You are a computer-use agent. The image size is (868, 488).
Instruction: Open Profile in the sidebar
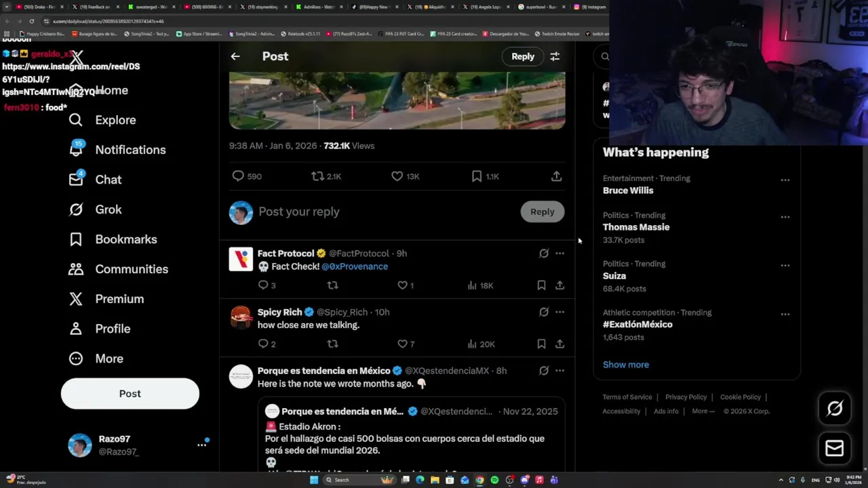[99, 329]
